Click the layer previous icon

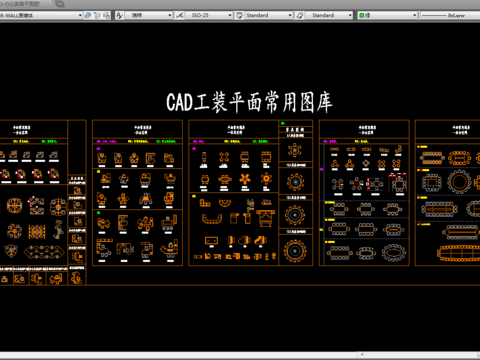(97, 15)
